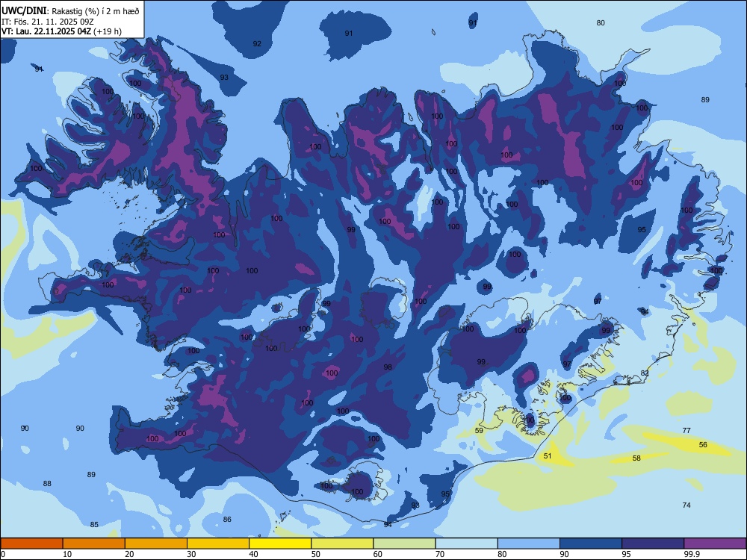Image resolution: width=747 pixels, height=560 pixels.
Task: Click the dark navy 95–99.9 legend swatch
Action: [653, 544]
